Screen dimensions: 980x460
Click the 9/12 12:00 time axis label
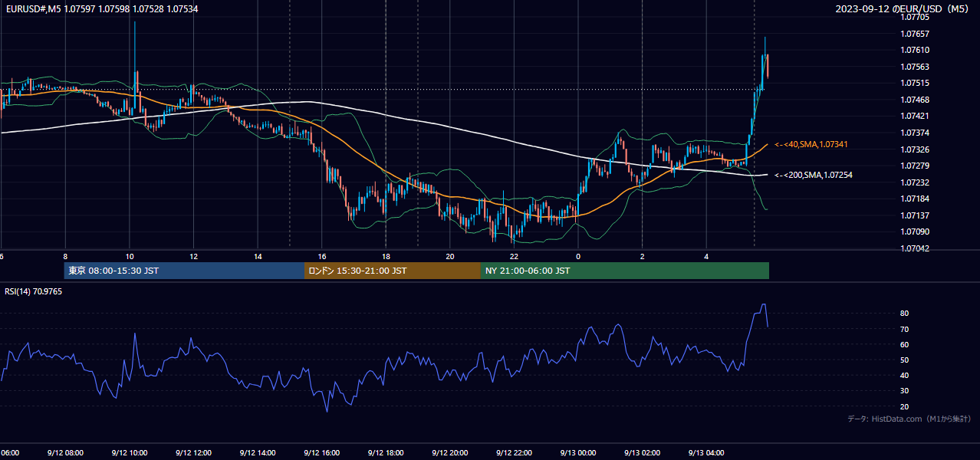(193, 453)
